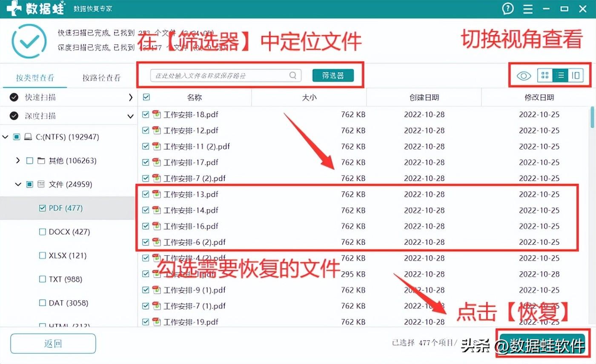Select the list view icon
The height and width of the screenshot is (364, 596).
pos(561,75)
